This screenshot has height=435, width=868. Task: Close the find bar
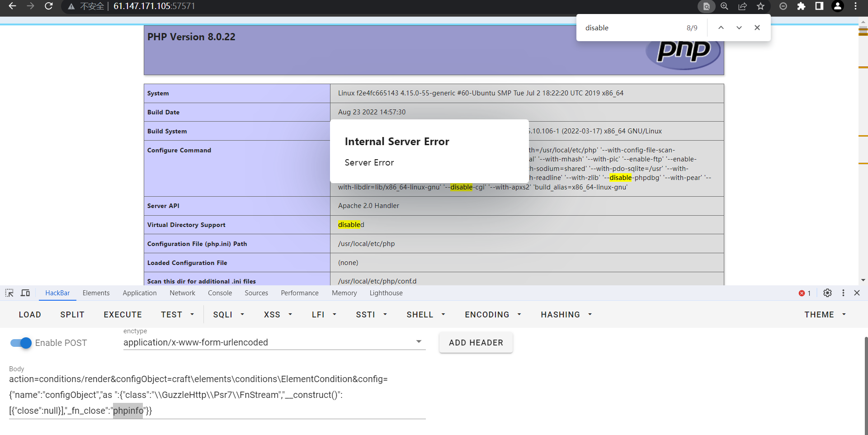point(757,28)
